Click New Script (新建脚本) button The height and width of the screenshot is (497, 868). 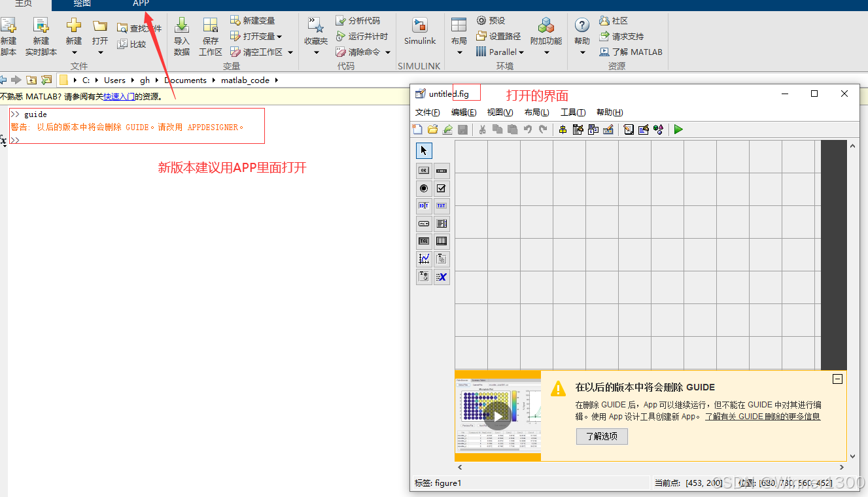(x=9, y=37)
